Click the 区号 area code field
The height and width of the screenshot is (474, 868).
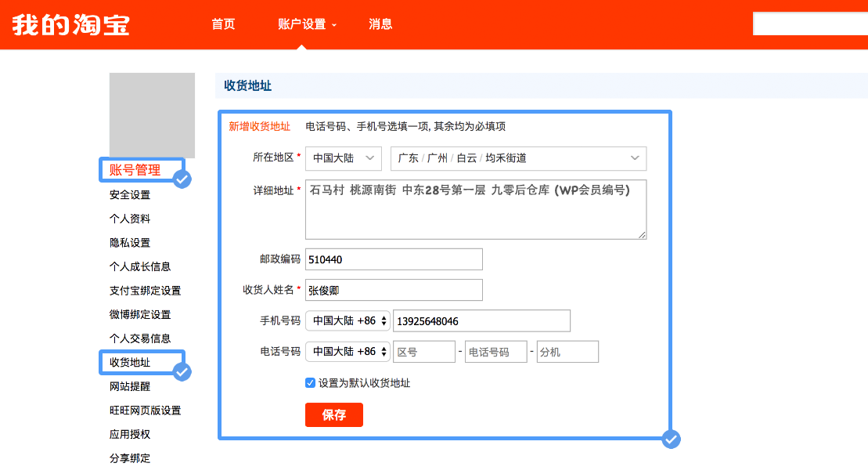coord(423,352)
